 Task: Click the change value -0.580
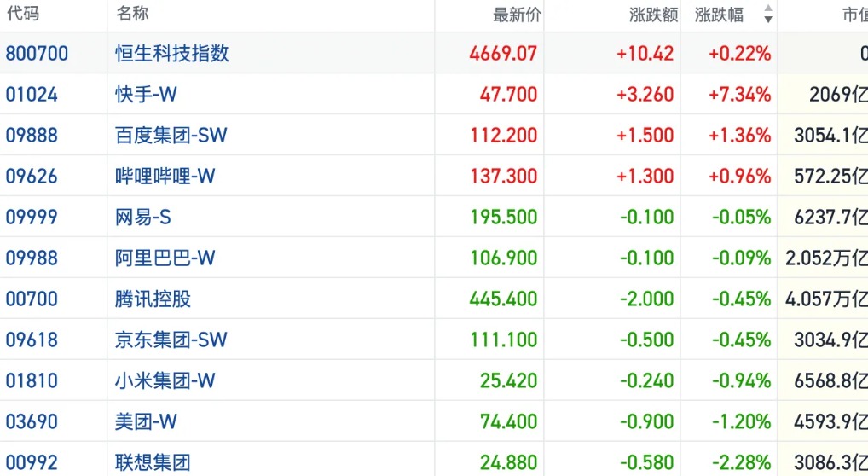[646, 462]
